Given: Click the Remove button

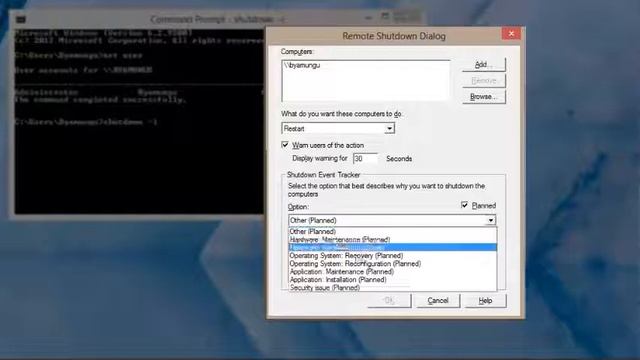Looking at the screenshot, I should point(484,81).
